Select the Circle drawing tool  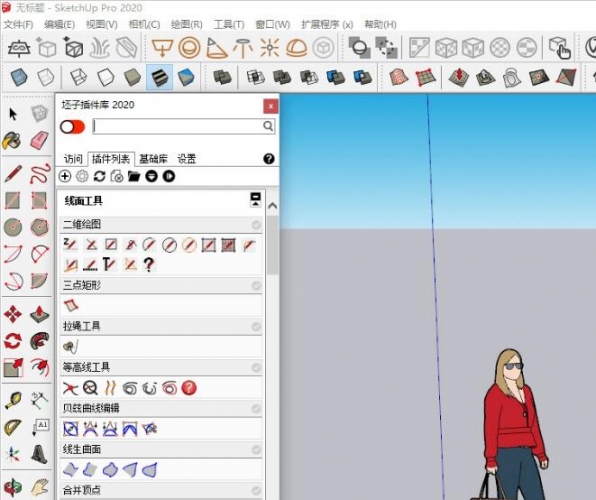point(13,227)
